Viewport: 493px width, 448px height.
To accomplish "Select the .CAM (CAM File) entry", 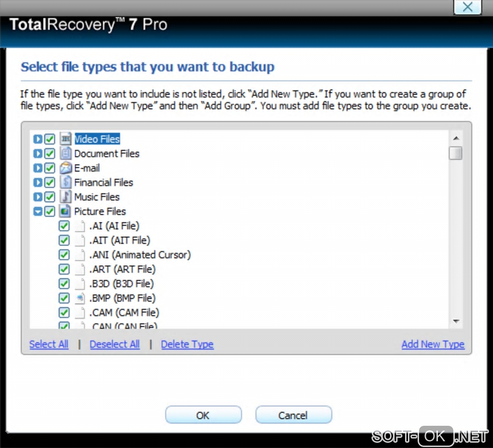I will (124, 313).
